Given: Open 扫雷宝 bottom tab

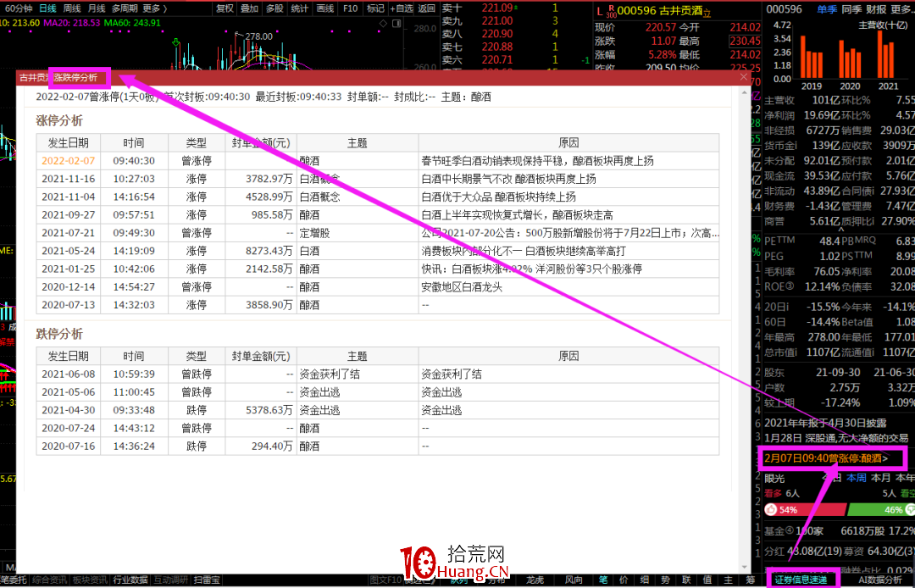Looking at the screenshot, I should click(x=207, y=580).
